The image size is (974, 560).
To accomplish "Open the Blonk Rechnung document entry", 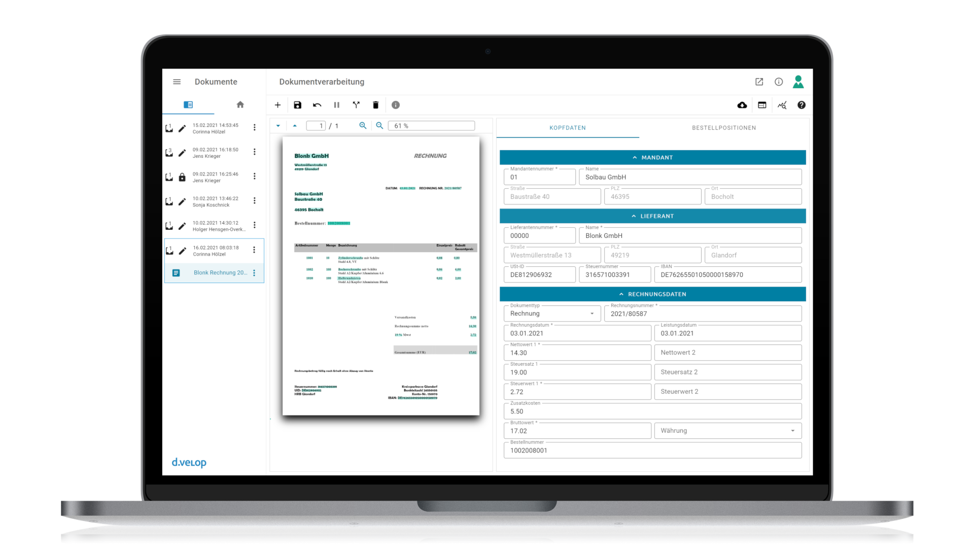I will 220,273.
